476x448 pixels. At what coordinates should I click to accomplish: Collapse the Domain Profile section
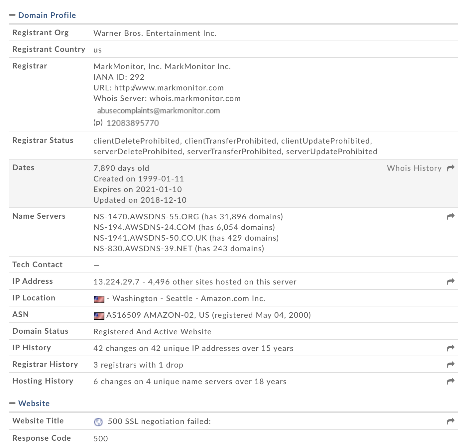pos(13,15)
